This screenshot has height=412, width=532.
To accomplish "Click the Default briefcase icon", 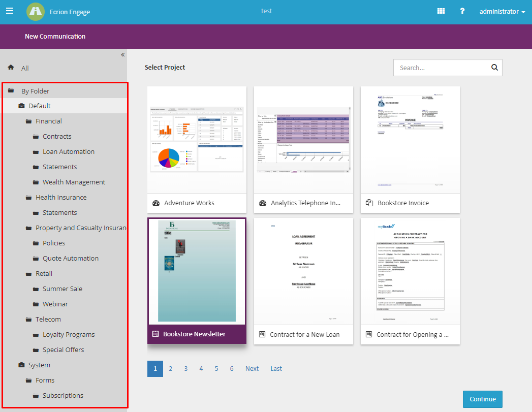I will click(x=22, y=106).
